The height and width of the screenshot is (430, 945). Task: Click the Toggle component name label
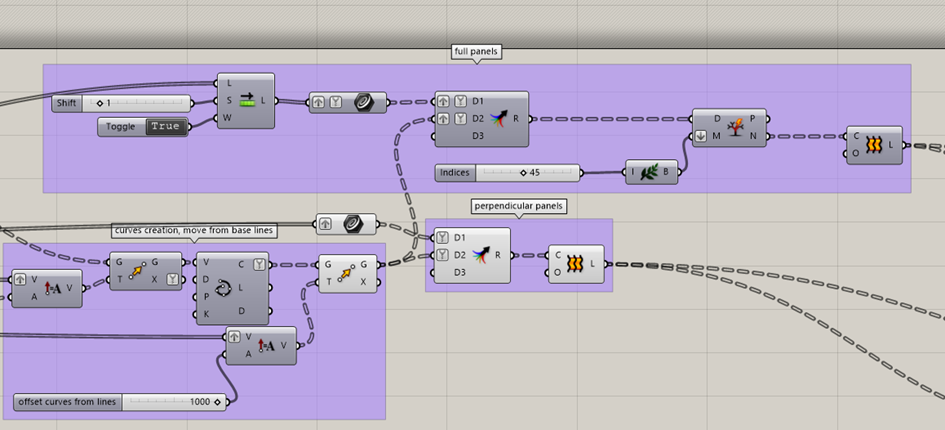122,127
